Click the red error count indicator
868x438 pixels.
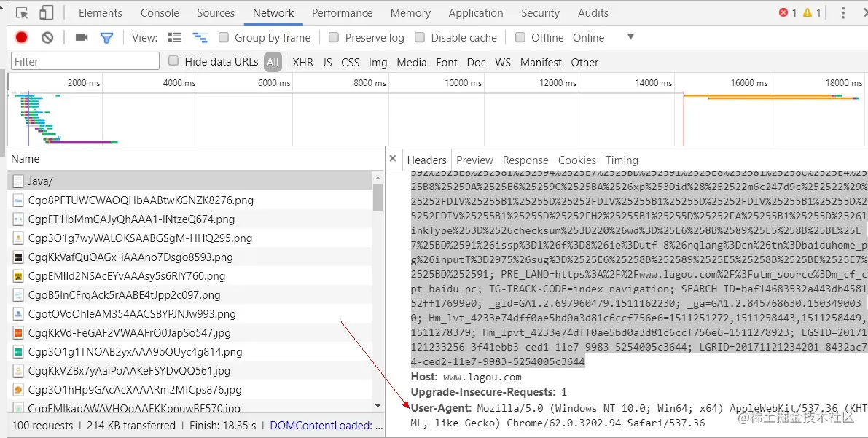[x=787, y=12]
